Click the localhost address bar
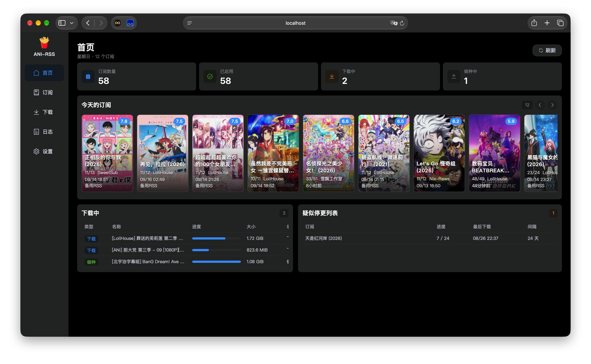 pos(295,23)
